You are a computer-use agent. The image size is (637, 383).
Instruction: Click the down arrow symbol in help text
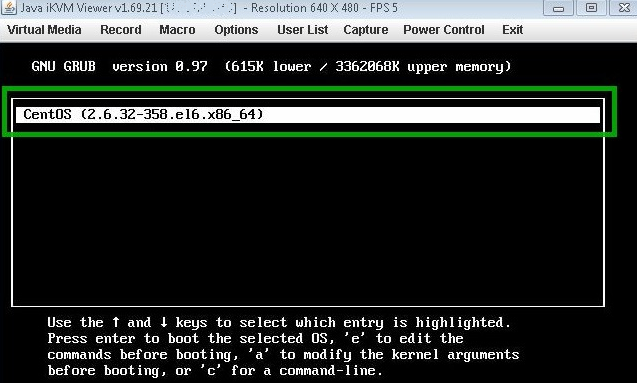click(164, 322)
